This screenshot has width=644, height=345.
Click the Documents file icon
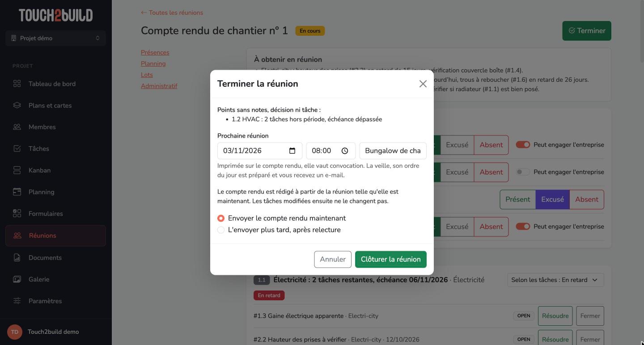[17, 257]
